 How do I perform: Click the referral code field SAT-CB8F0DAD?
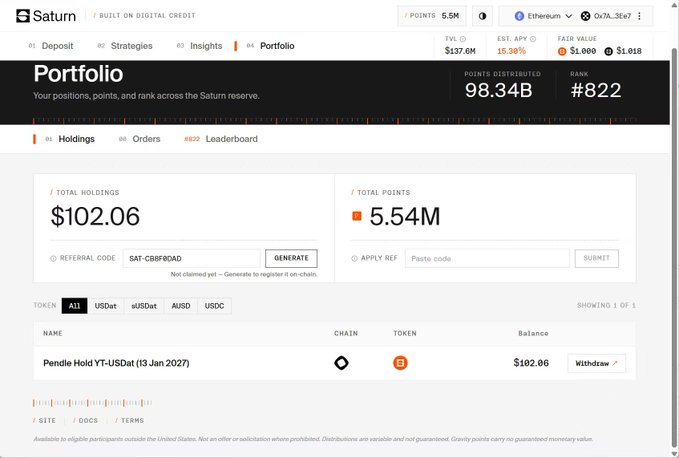191,258
